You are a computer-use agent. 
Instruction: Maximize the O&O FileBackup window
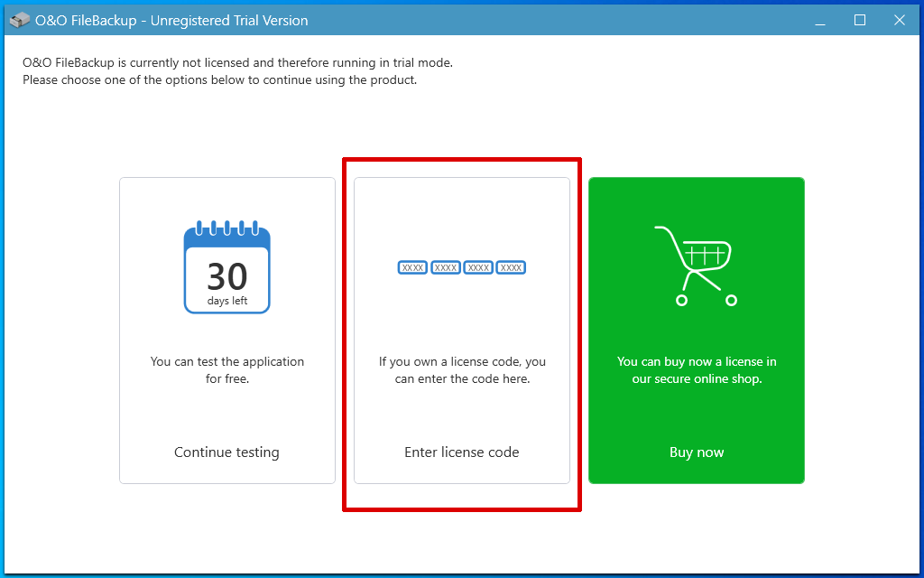(860, 20)
